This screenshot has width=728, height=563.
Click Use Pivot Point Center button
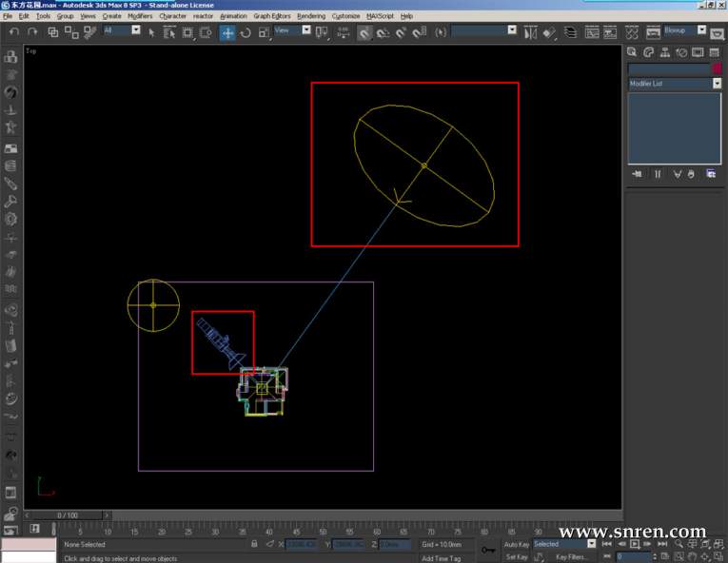(x=322, y=32)
